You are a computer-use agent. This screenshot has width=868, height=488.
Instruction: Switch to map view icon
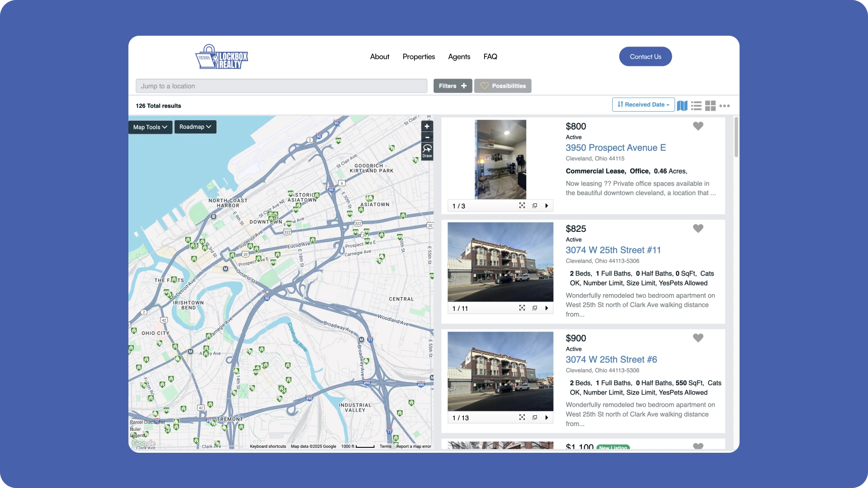682,106
